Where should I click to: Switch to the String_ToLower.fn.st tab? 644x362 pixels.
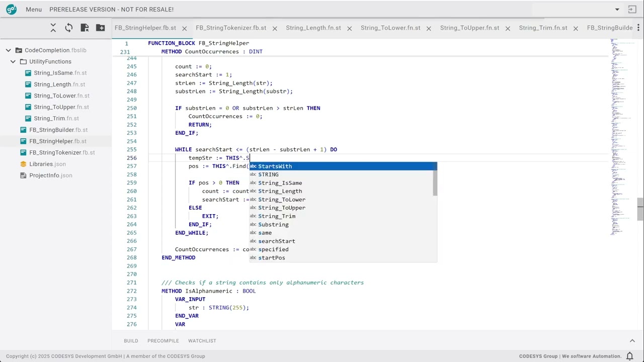[x=390, y=28]
